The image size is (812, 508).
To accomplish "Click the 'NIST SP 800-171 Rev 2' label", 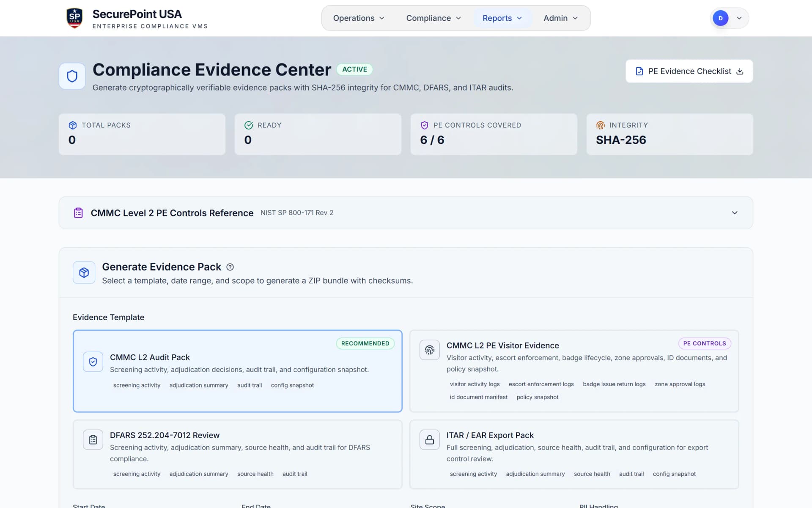I will click(297, 213).
